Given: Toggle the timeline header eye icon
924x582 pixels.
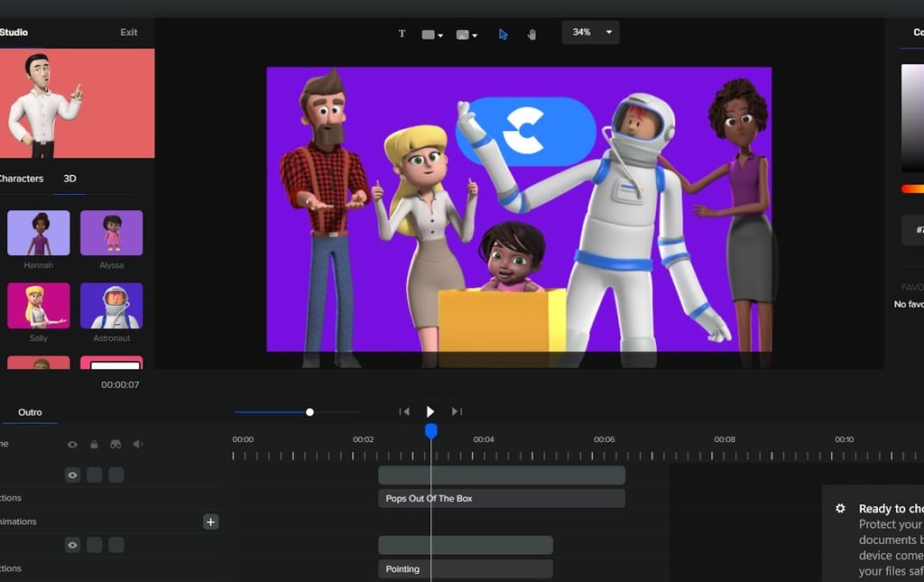Looking at the screenshot, I should click(72, 444).
